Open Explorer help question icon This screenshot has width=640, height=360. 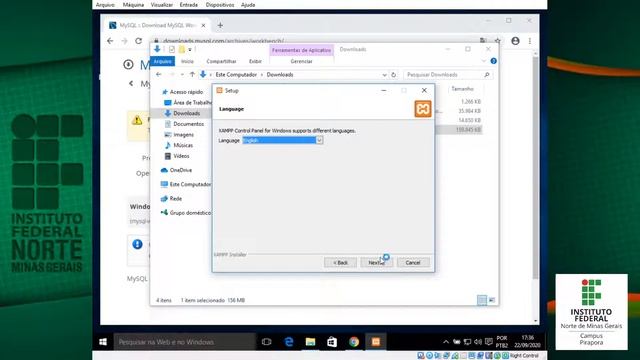[x=493, y=61]
